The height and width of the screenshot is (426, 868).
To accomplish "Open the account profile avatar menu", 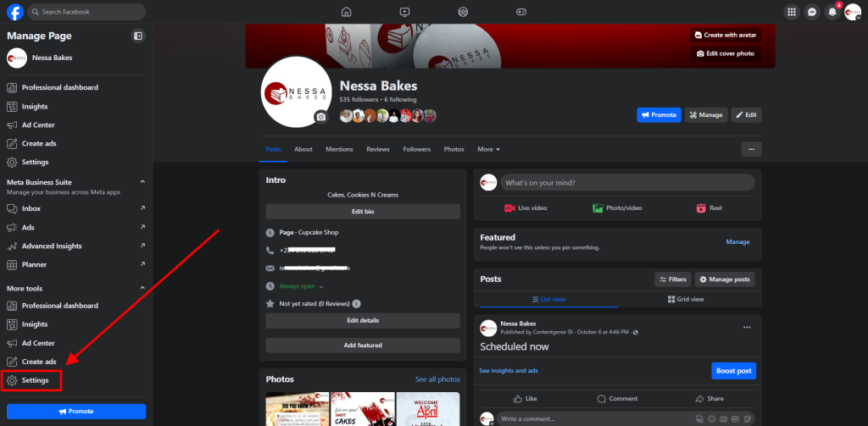I will [x=853, y=12].
